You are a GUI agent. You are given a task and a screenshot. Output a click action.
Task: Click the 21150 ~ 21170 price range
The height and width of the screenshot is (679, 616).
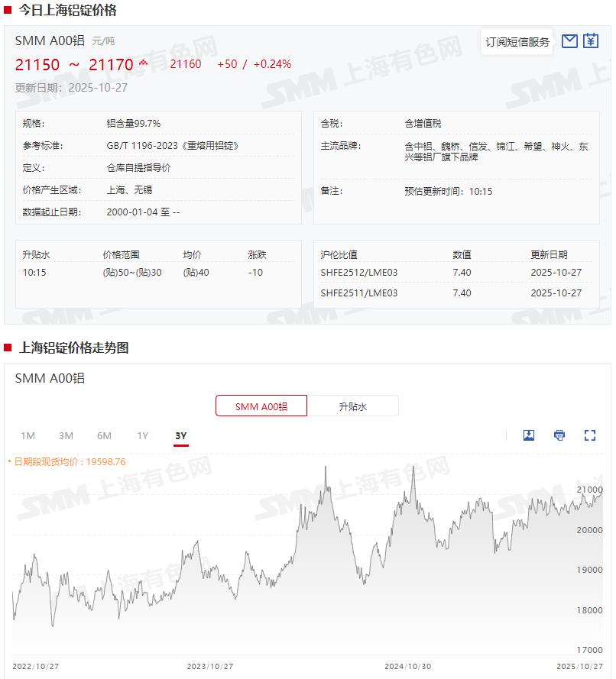[x=74, y=64]
